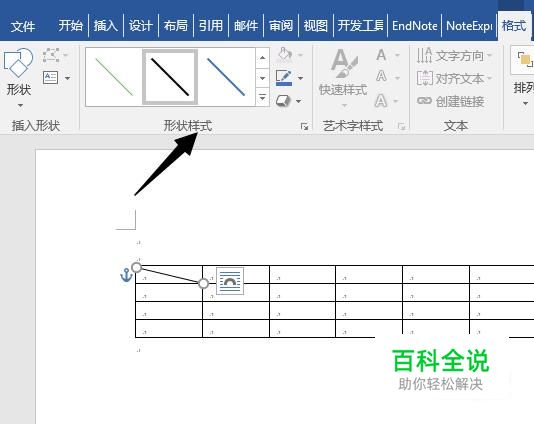Open the Shape Fill dropdown arrow
The image size is (534, 424).
pyautogui.click(x=300, y=55)
